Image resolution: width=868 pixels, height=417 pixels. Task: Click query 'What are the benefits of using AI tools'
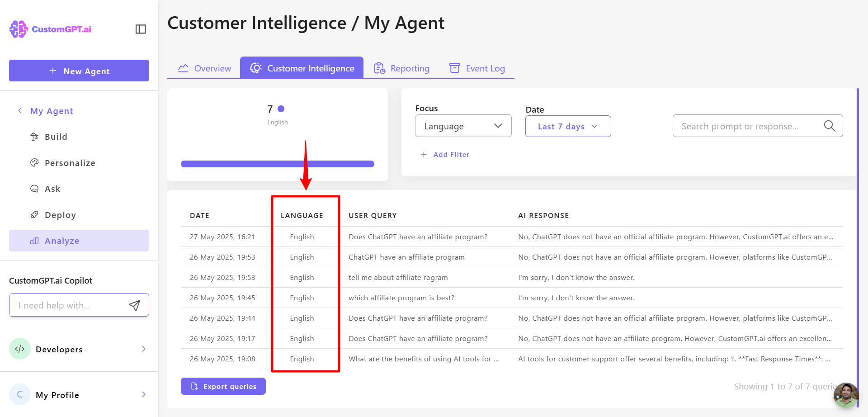424,359
